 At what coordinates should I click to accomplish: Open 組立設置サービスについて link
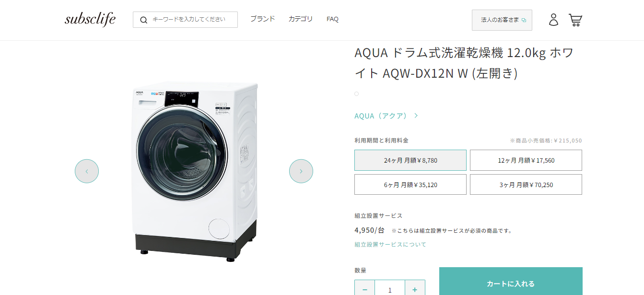tap(390, 245)
